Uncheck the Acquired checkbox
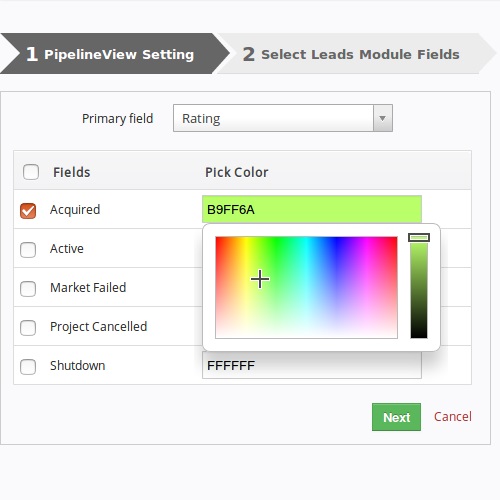This screenshot has width=500, height=500. [28, 211]
